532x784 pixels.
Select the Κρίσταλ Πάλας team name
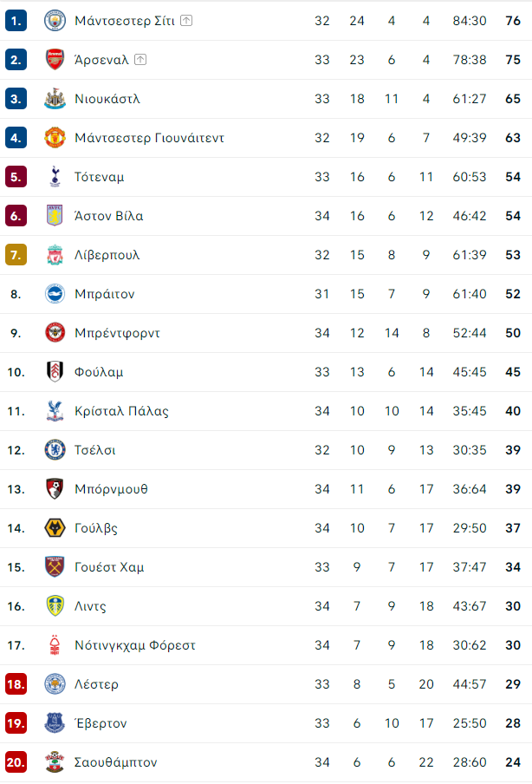[x=122, y=411]
